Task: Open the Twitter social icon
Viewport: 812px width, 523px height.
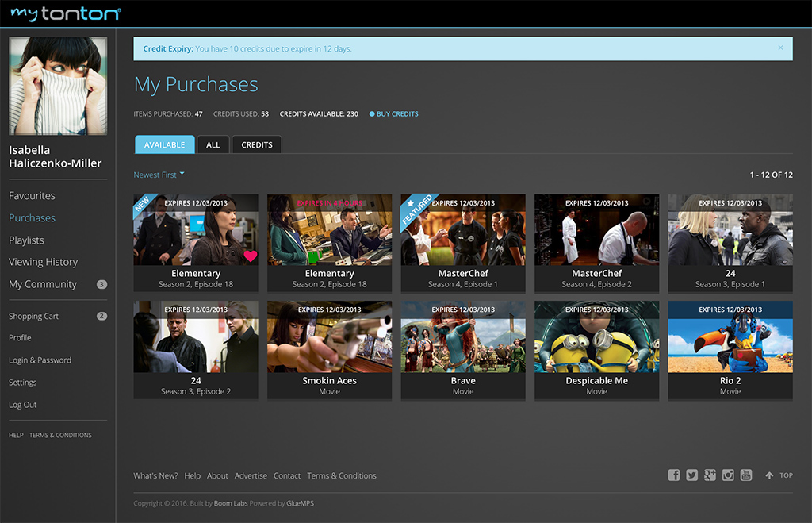Action: (x=692, y=475)
